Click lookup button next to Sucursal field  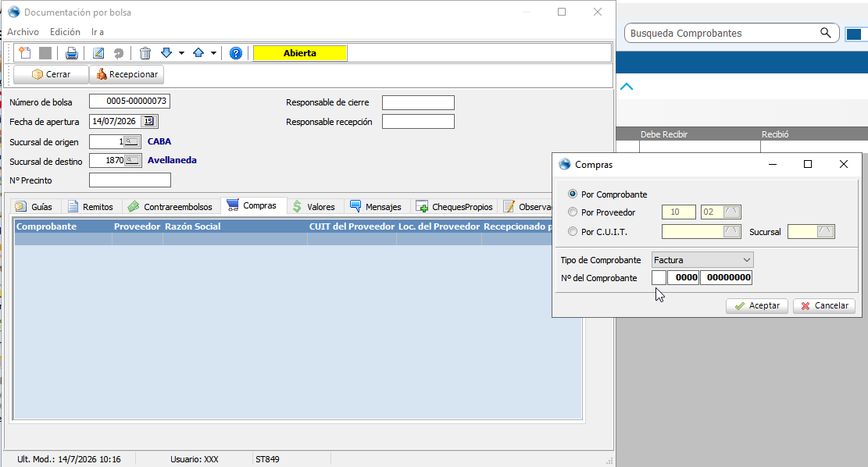tap(826, 231)
